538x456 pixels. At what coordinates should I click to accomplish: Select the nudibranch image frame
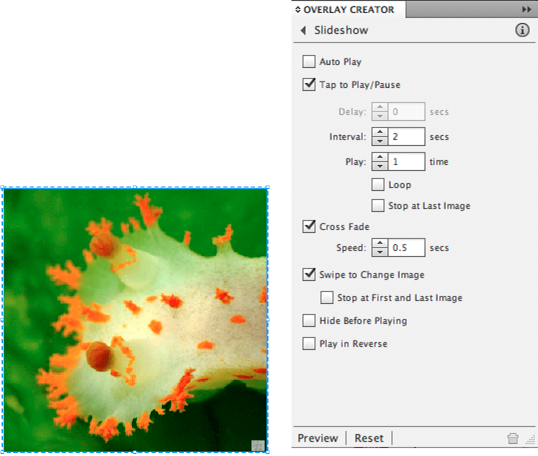pyautogui.click(x=135, y=320)
